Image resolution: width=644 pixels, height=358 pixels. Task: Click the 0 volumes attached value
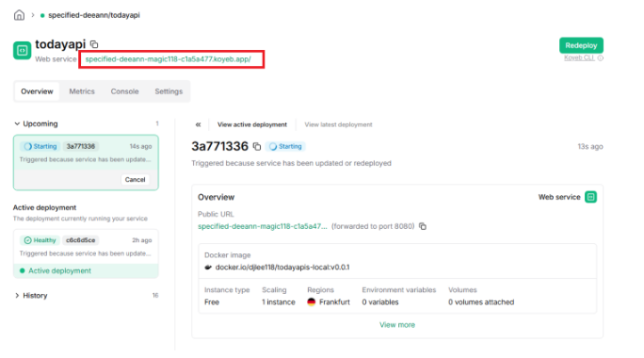click(481, 302)
